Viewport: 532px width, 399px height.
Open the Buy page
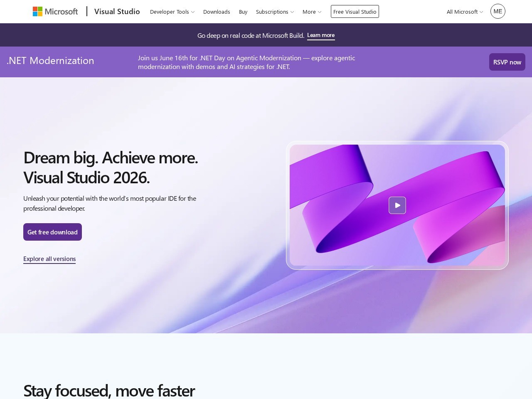click(x=243, y=12)
